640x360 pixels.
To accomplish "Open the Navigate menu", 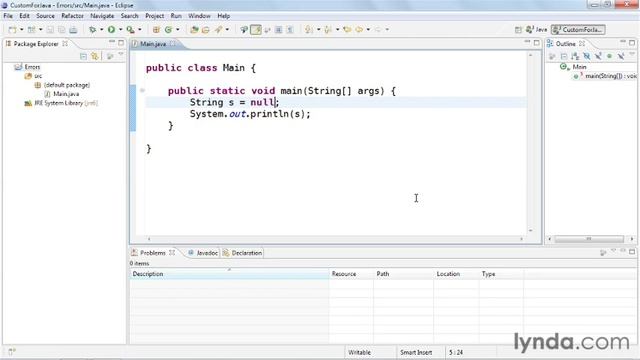I will tap(102, 16).
